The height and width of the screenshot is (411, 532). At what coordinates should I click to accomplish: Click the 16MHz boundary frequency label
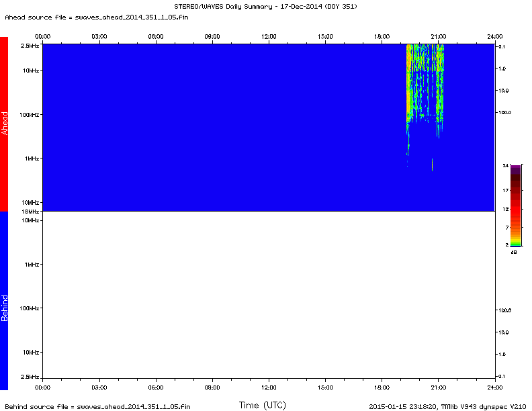click(x=30, y=212)
